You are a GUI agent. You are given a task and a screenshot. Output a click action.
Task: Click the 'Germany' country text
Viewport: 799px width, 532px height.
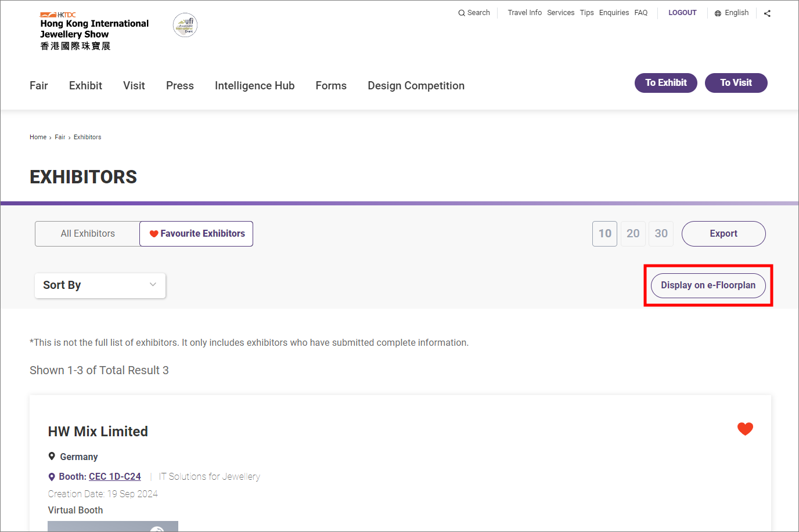[x=79, y=457]
